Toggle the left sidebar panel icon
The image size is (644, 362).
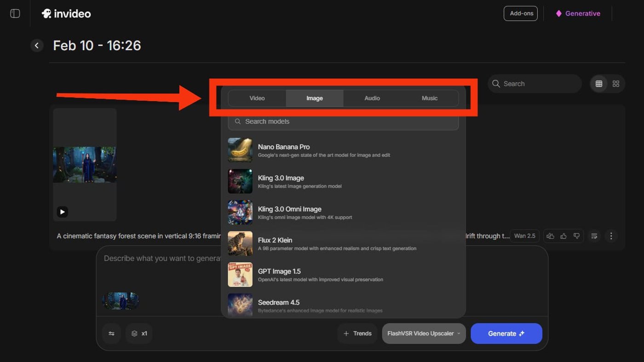[x=15, y=13]
